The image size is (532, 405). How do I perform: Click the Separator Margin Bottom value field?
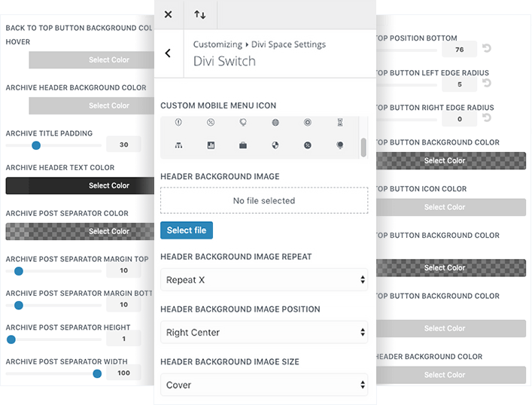[x=124, y=305]
